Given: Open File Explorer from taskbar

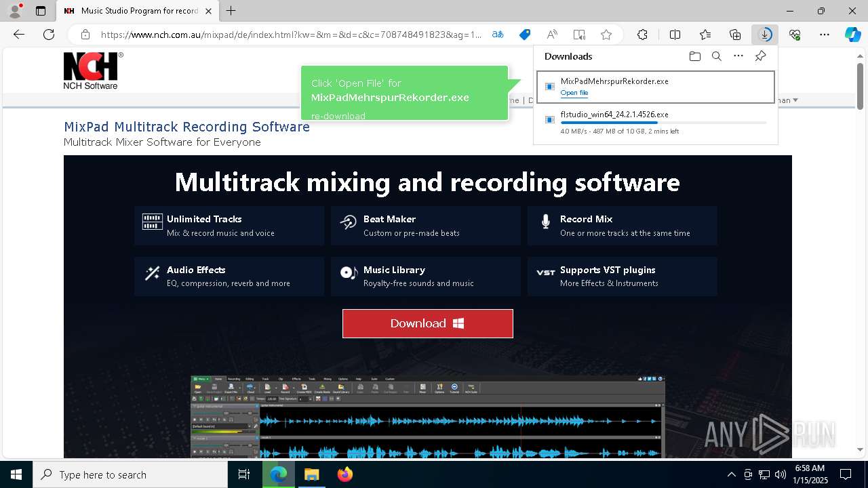Looking at the screenshot, I should click(x=311, y=474).
